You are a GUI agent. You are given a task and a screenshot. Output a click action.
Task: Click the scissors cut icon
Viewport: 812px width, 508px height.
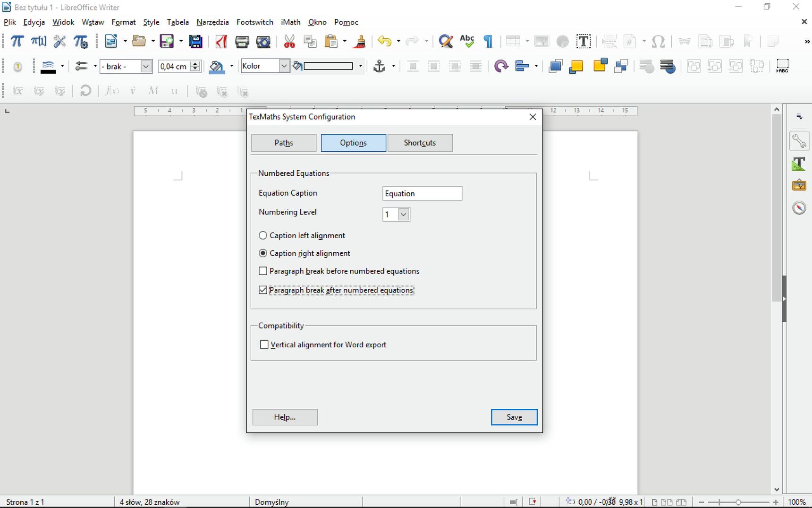tap(289, 42)
